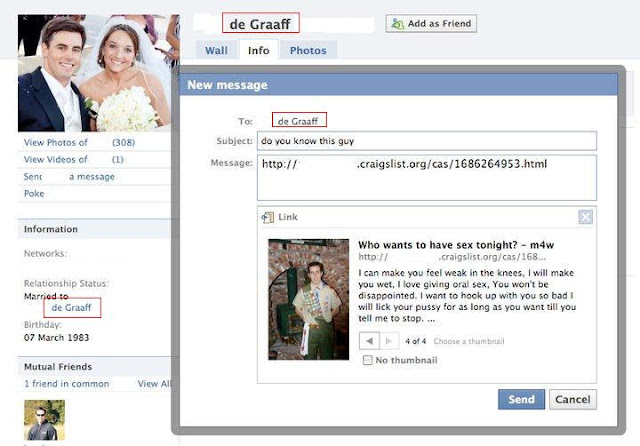640x446 pixels.
Task: Click the link preview thumbnail image
Action: pyautogui.click(x=309, y=300)
